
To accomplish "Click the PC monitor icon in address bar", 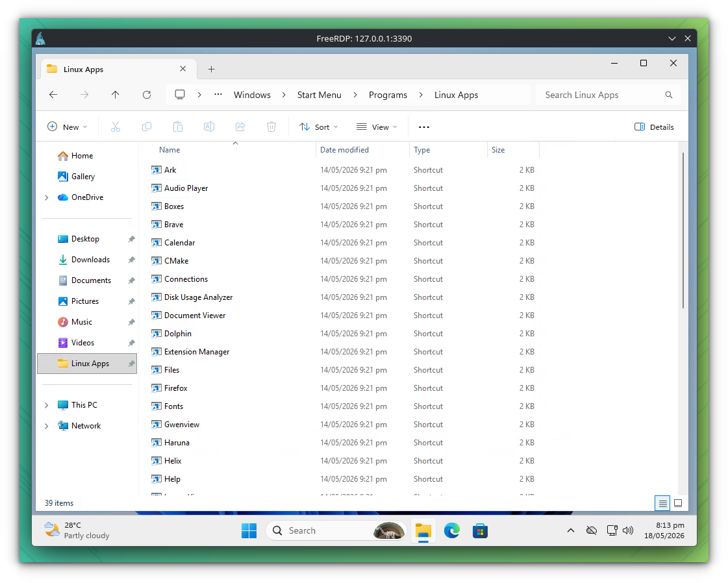I will 180,95.
